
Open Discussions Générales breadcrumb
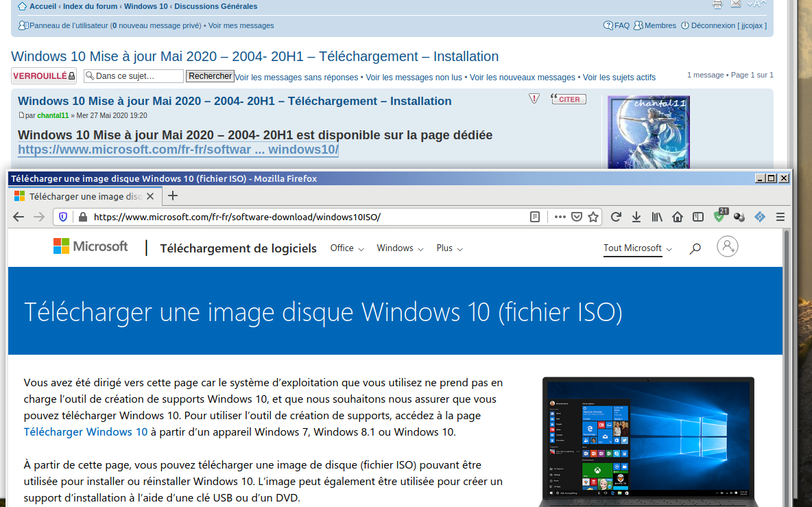216,6
